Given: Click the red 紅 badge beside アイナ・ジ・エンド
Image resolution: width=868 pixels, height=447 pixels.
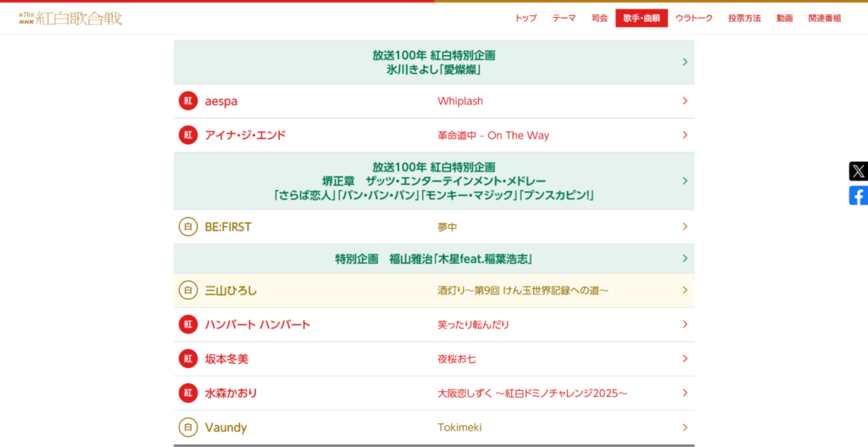Looking at the screenshot, I should (187, 135).
